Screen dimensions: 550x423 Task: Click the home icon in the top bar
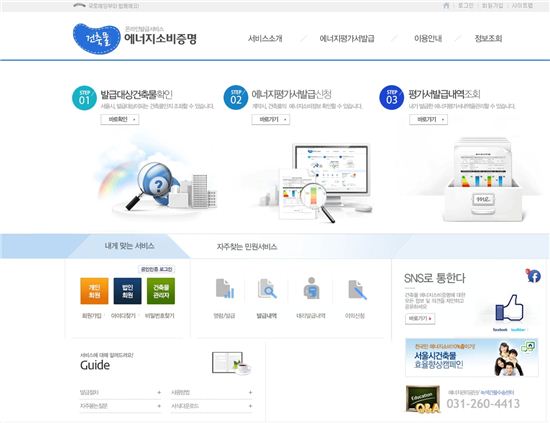[446, 6]
